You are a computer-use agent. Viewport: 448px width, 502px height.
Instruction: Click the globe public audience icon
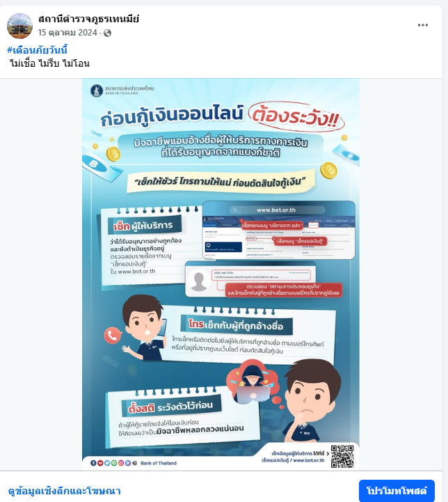[107, 33]
